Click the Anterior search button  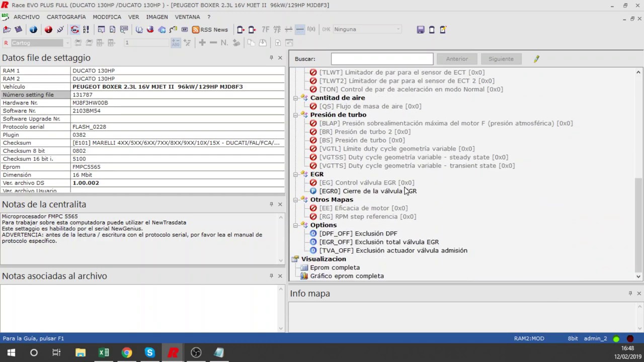click(457, 59)
